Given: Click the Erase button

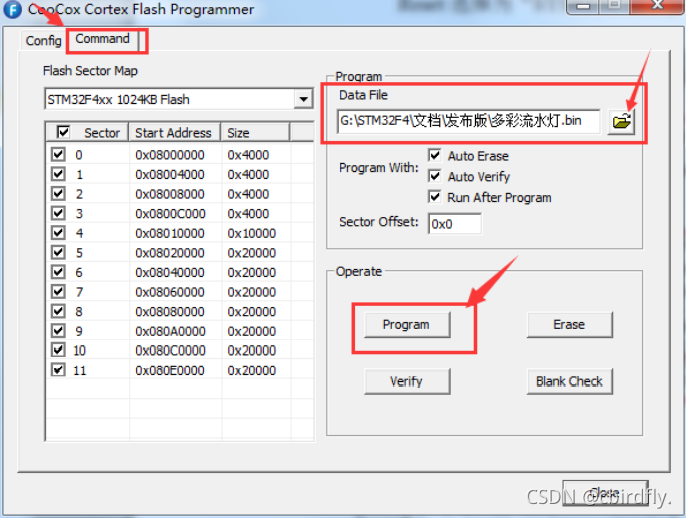Looking at the screenshot, I should [569, 325].
